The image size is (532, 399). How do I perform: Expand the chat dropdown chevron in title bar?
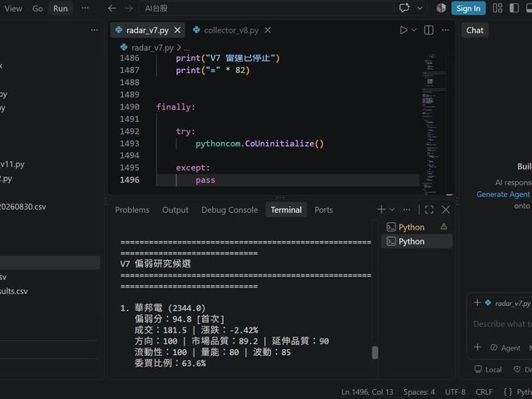420,8
